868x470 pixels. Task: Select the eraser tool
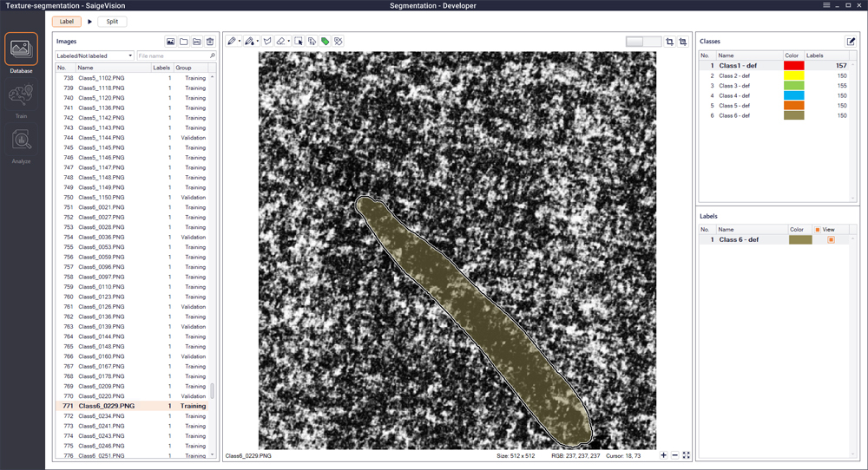[280, 42]
